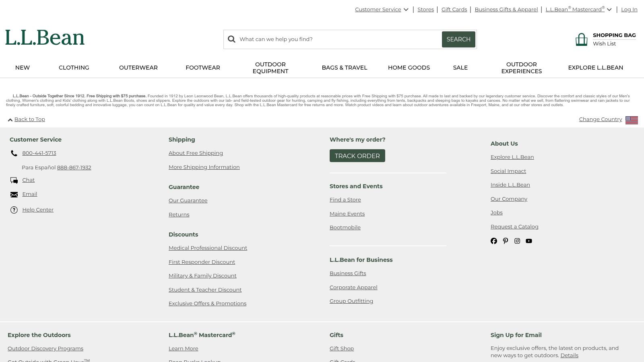Open the shopping bag icon
Viewport: 644px width, 362px height.
(581, 39)
